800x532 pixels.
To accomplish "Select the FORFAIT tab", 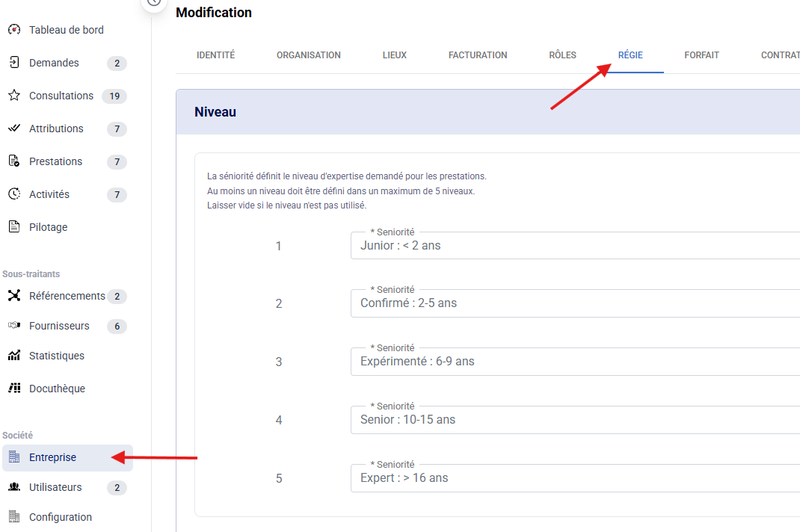I will 701,55.
